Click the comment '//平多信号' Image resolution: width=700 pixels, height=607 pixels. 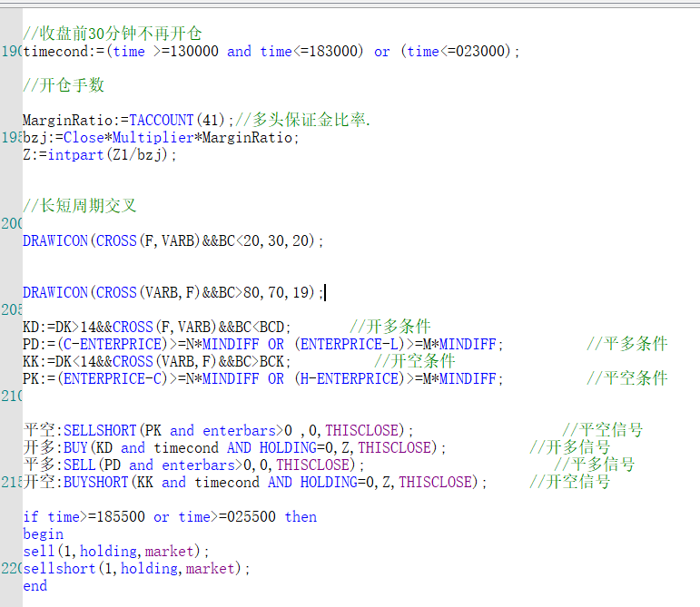coord(595,465)
